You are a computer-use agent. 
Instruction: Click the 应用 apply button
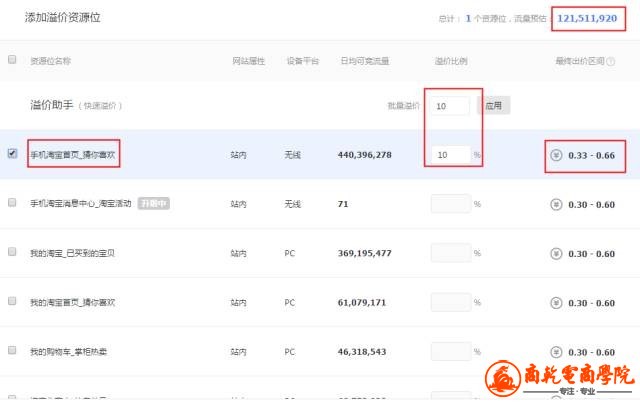point(493,106)
